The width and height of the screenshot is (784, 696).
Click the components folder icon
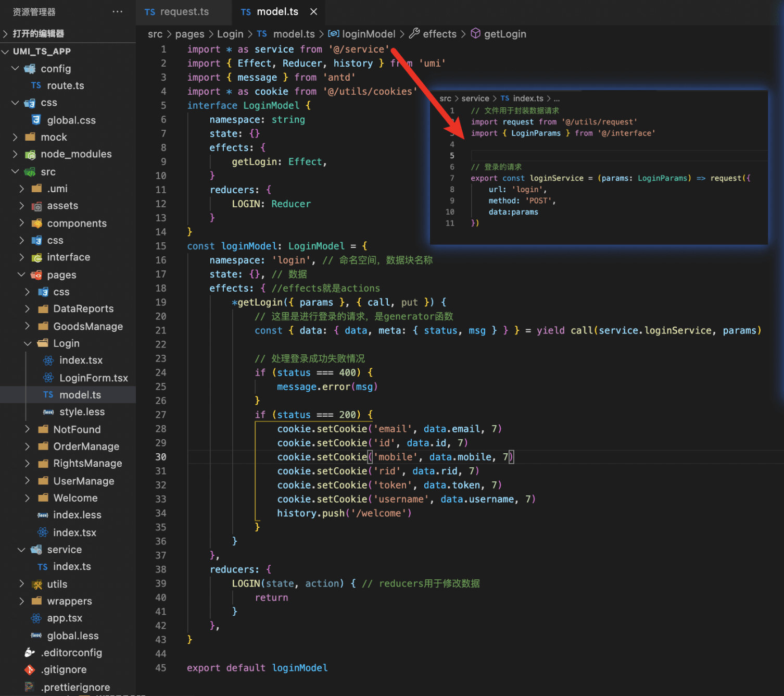(36, 223)
